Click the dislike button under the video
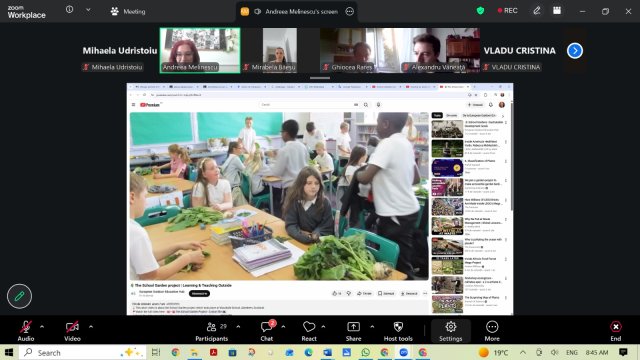 tap(349, 293)
